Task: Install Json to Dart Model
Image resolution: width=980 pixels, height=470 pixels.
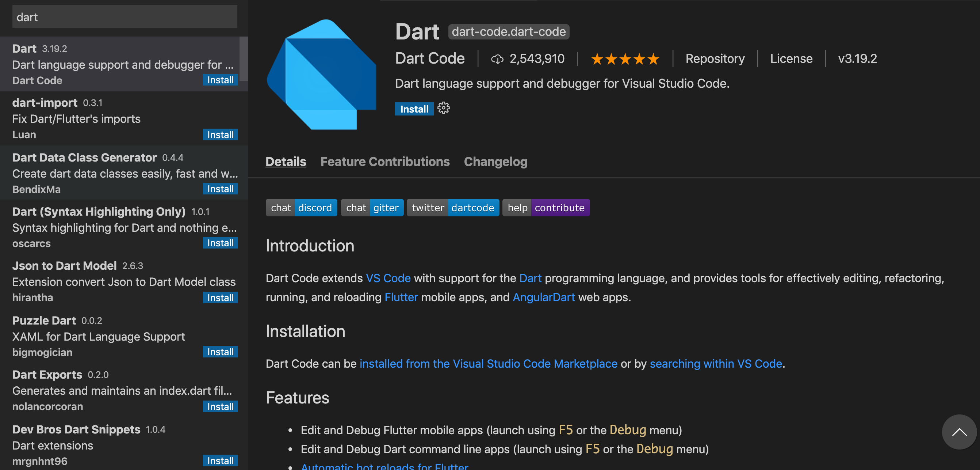Action: pyautogui.click(x=220, y=297)
